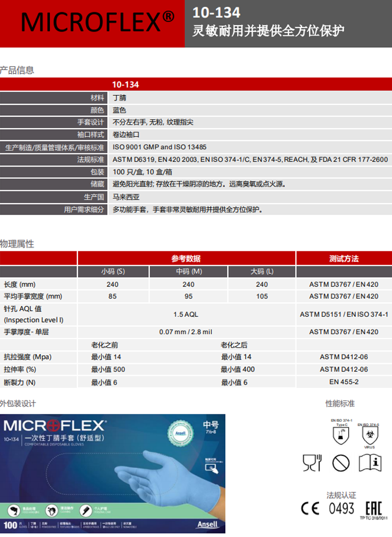Click the blue glove package image
392x537 pixels.
coord(113,473)
